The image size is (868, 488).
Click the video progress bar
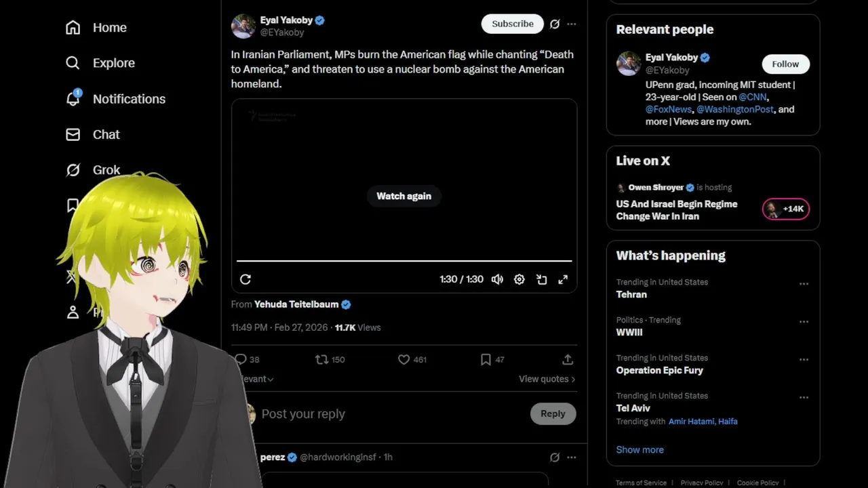coord(404,261)
